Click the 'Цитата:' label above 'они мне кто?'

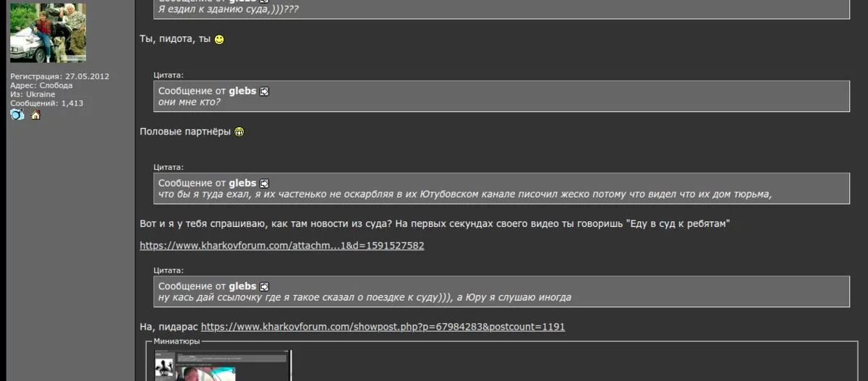(x=169, y=74)
